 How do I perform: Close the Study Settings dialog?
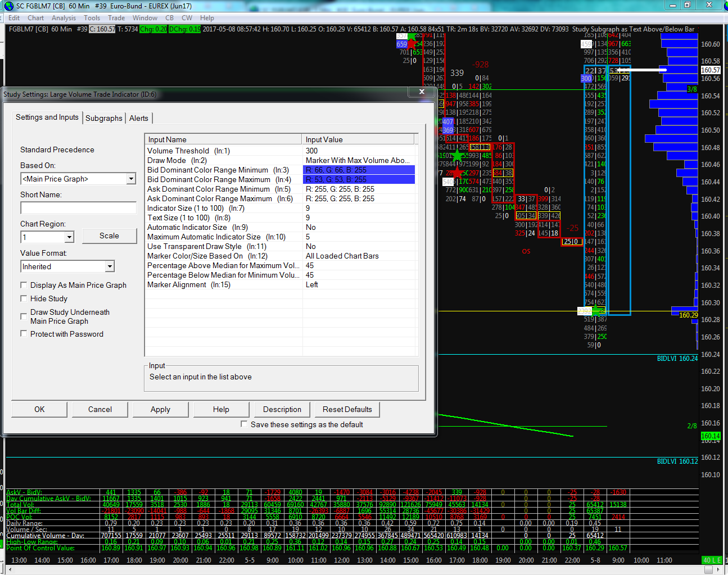click(422, 92)
